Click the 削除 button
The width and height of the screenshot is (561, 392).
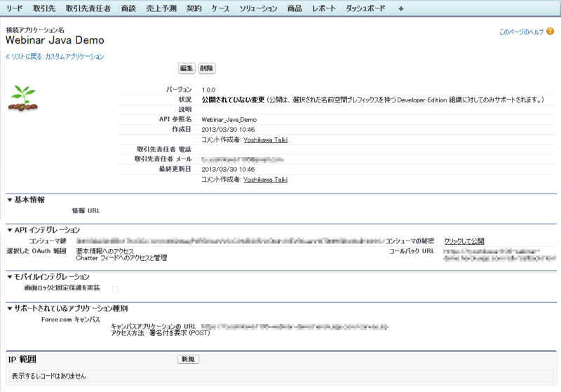point(206,68)
